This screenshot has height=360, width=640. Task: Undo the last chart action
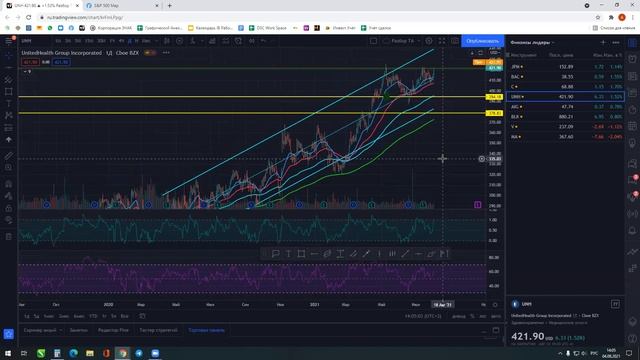click(263, 41)
